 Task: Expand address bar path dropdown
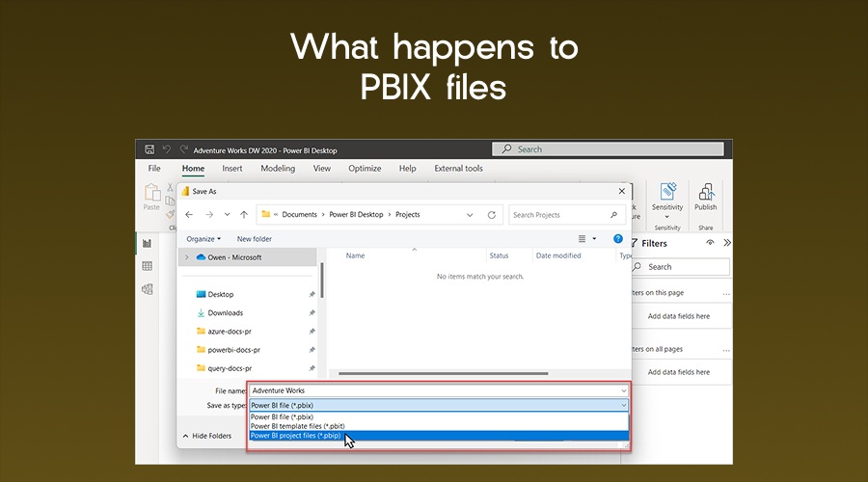click(470, 215)
